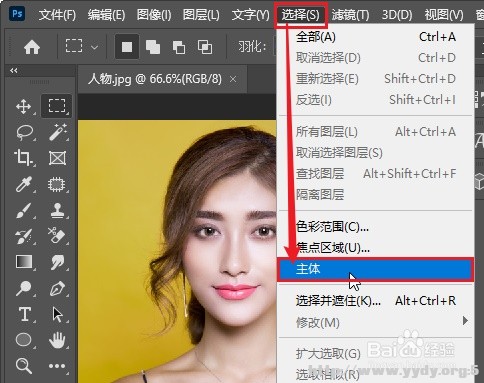Choose 全部(A) Select All
The height and width of the screenshot is (383, 484).
[x=376, y=37]
